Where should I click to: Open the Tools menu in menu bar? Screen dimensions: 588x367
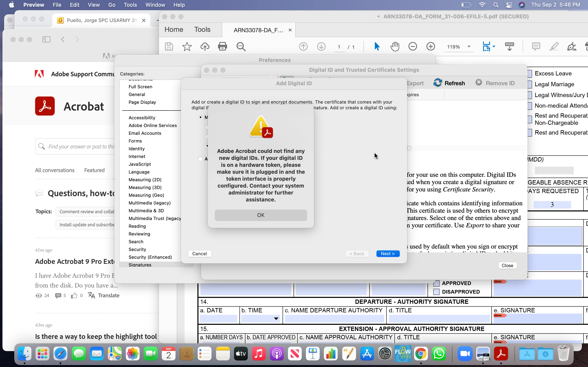coord(130,5)
